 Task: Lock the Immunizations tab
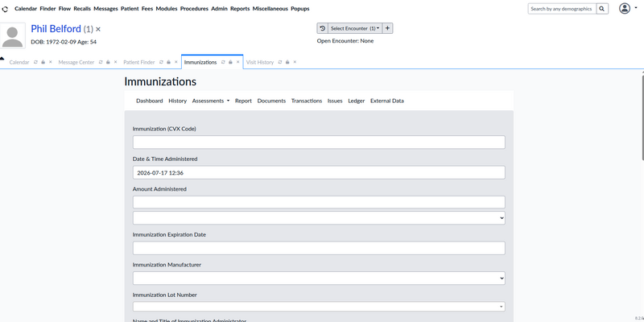pos(230,62)
